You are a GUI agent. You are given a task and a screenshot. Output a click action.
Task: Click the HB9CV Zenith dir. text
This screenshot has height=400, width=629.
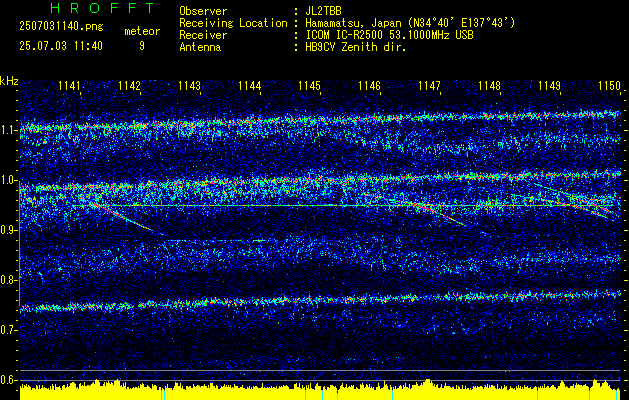coord(356,47)
